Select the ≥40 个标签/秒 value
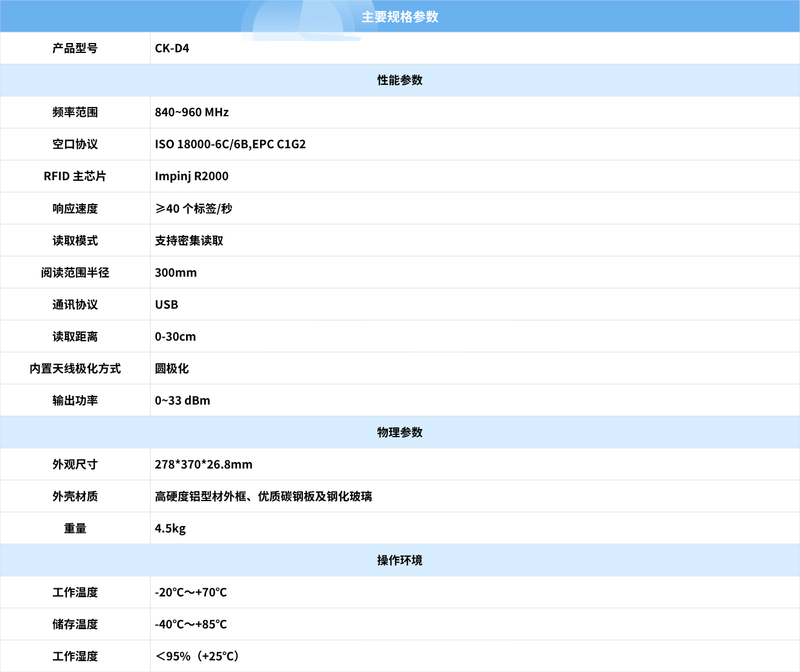Screen dimensions: 800x672 coord(194,208)
